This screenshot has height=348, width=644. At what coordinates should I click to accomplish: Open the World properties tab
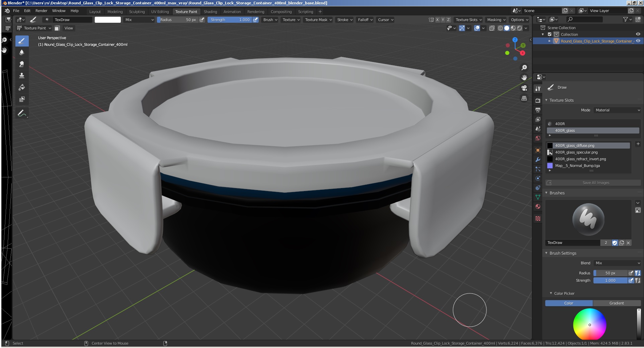click(538, 138)
